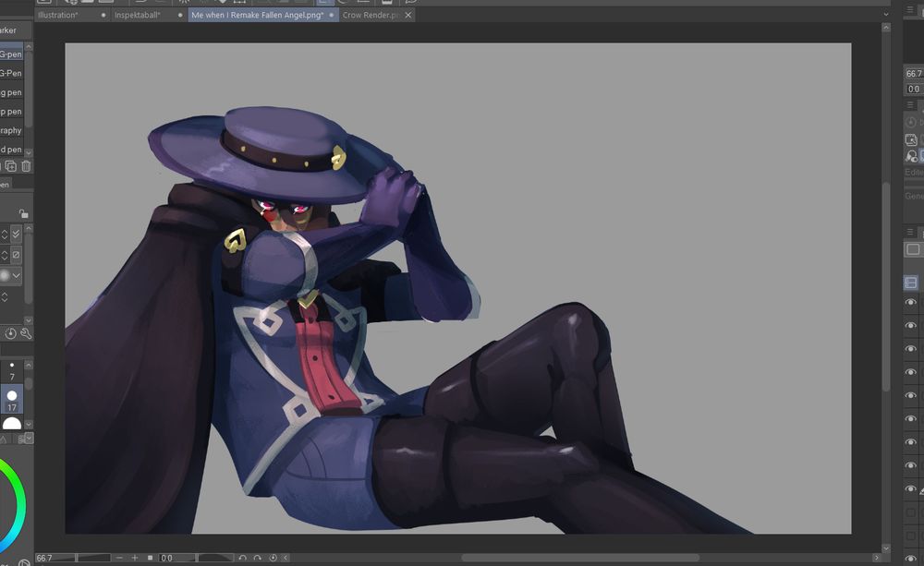924x566 pixels.
Task: Open the panel menu icon above the dimmed right-side icons
Action: (910, 105)
